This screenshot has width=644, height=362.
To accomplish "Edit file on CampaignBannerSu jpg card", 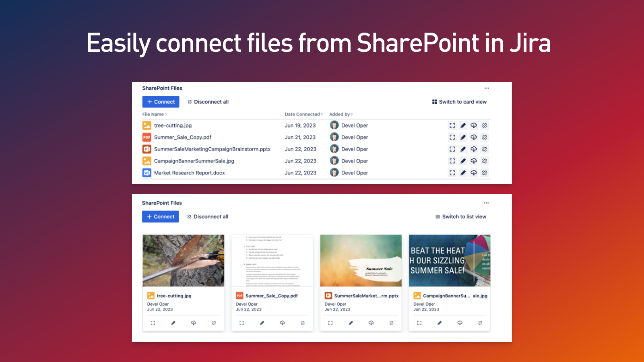I will (440, 323).
